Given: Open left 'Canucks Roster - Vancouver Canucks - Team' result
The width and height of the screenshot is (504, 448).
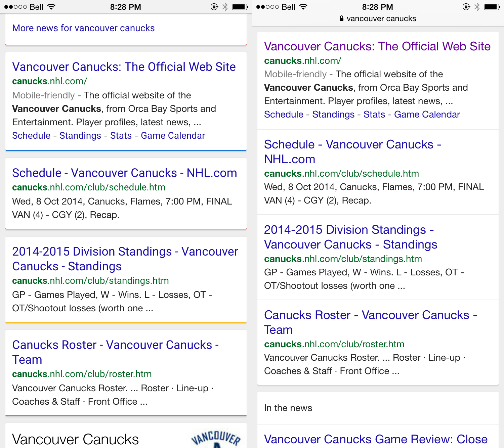Looking at the screenshot, I should click(x=115, y=352).
